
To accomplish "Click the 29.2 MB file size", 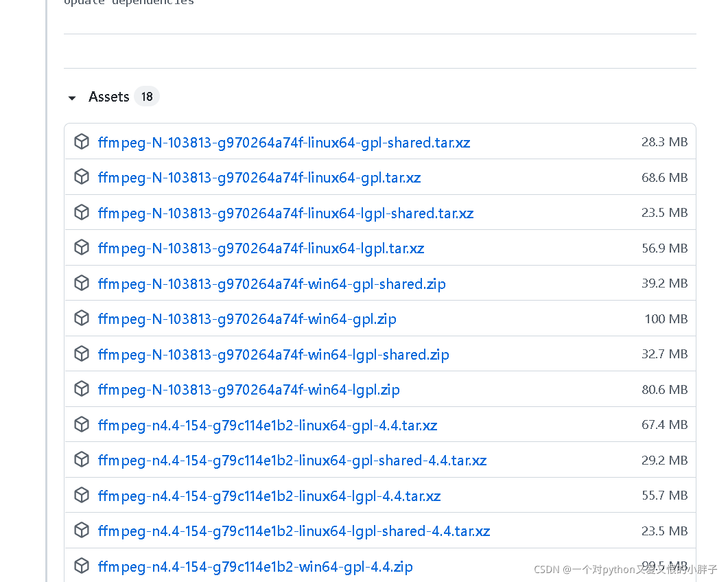I will point(664,460).
